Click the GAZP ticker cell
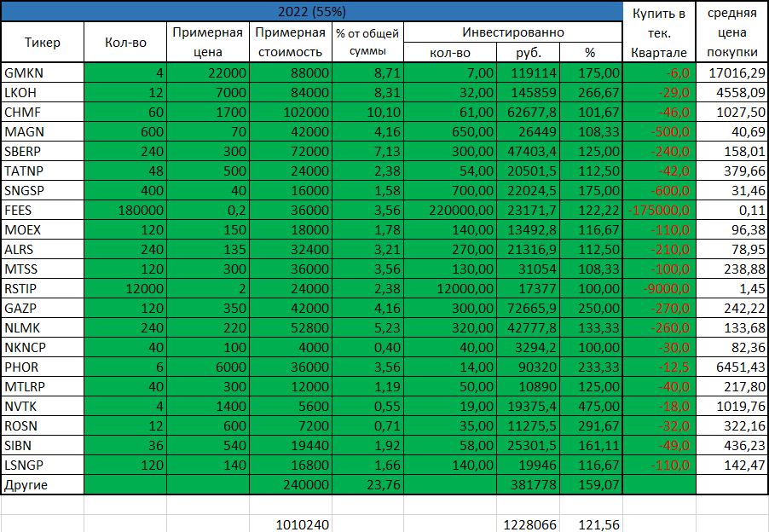 (x=43, y=309)
